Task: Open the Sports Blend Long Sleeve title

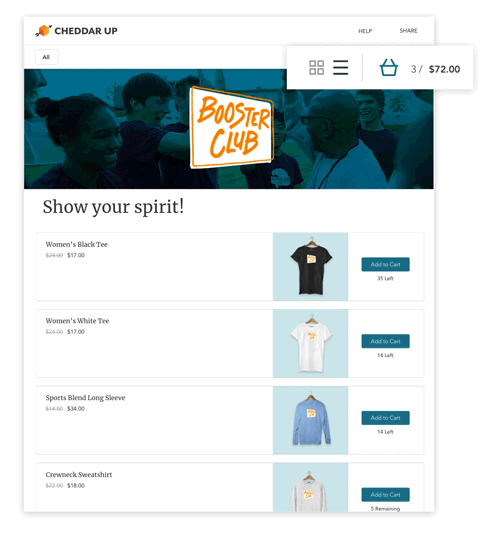Action: pyautogui.click(x=85, y=398)
